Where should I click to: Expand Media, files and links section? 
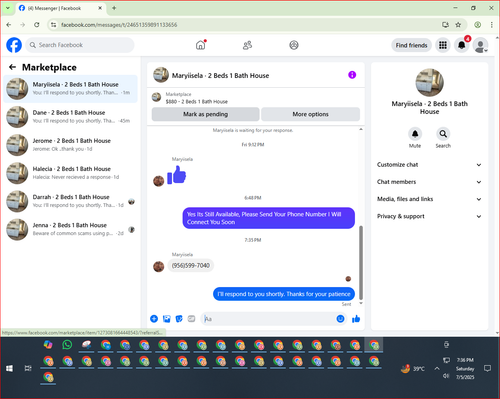429,199
